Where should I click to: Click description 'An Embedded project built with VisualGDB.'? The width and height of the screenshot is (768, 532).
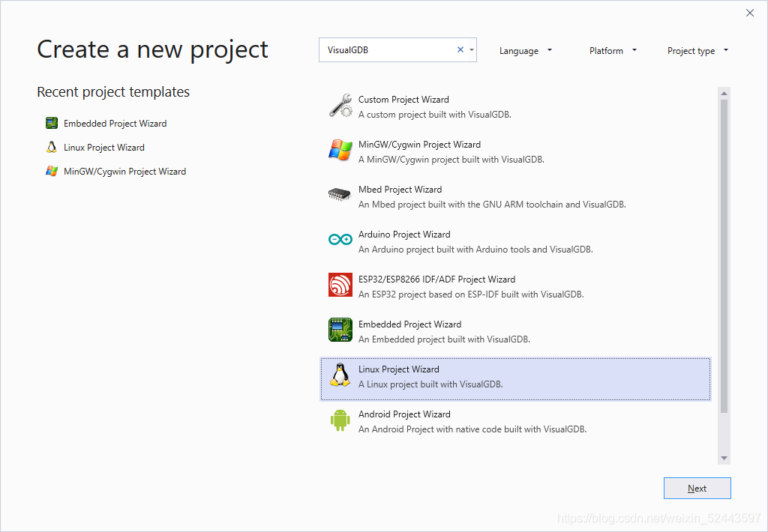coord(444,339)
